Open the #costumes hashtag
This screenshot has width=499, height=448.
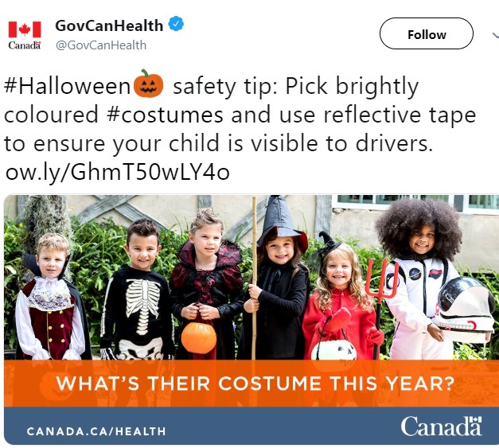[x=166, y=115]
